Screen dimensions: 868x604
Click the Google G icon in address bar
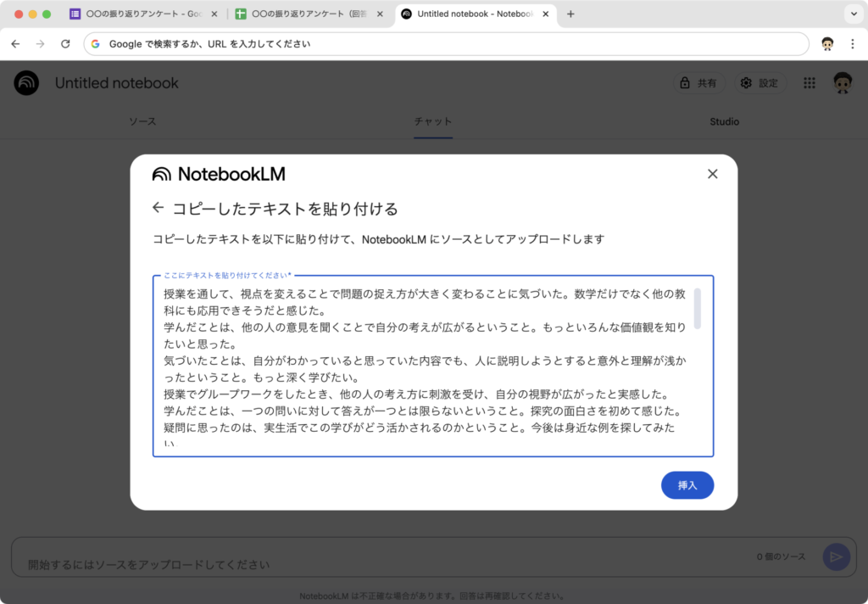pyautogui.click(x=96, y=44)
